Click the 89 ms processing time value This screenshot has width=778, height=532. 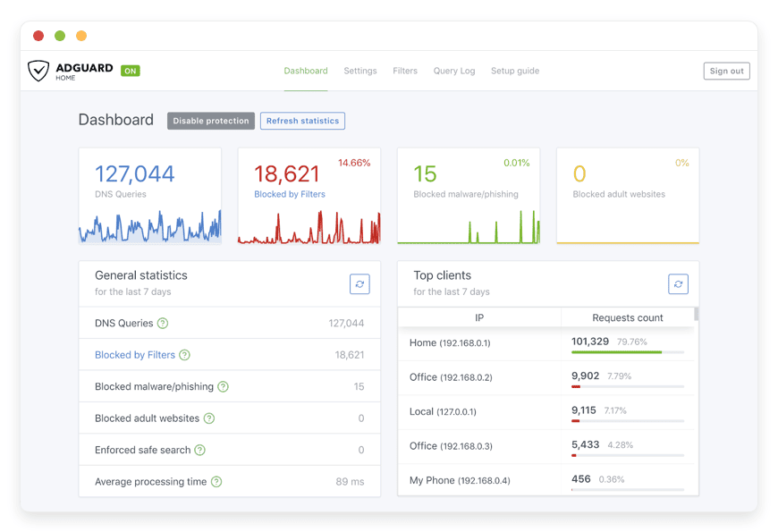tap(350, 481)
